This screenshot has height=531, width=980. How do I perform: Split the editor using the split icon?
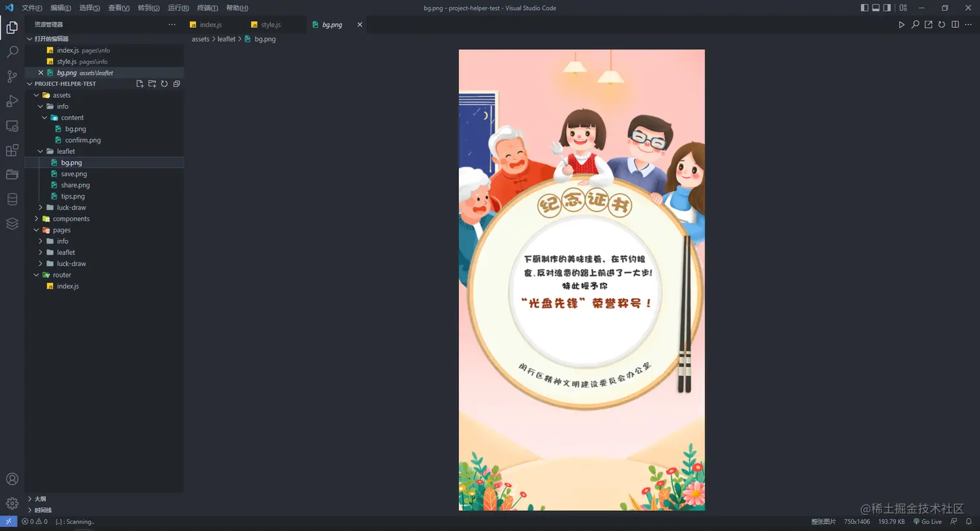[954, 25]
